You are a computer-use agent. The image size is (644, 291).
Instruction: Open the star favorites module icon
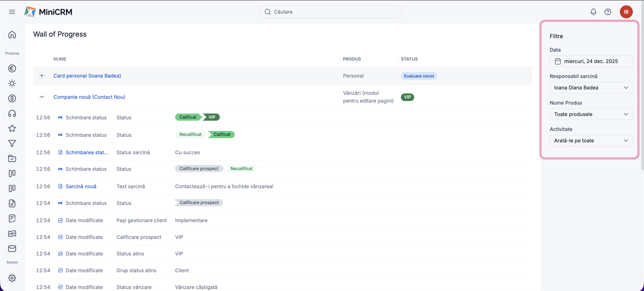(12, 129)
